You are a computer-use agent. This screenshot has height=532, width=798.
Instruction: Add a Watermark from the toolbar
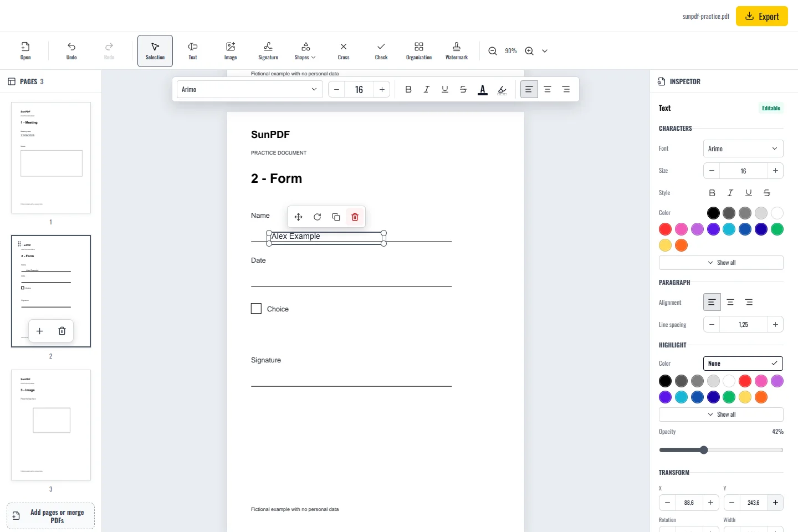pyautogui.click(x=457, y=51)
